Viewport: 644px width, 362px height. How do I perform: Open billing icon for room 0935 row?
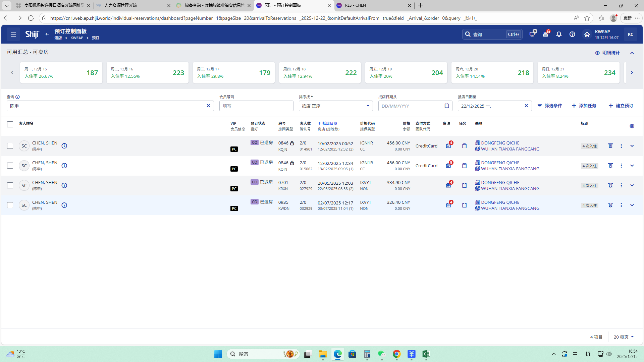(610, 205)
